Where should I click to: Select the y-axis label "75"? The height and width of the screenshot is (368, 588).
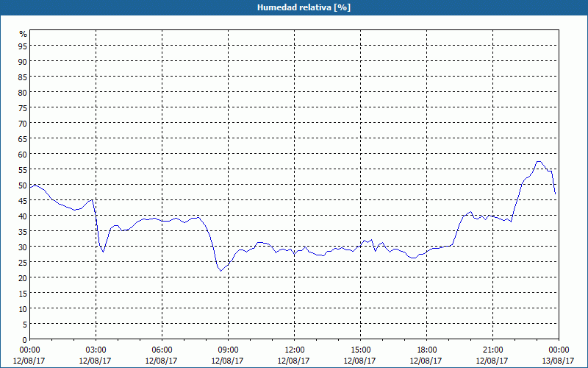coord(23,107)
